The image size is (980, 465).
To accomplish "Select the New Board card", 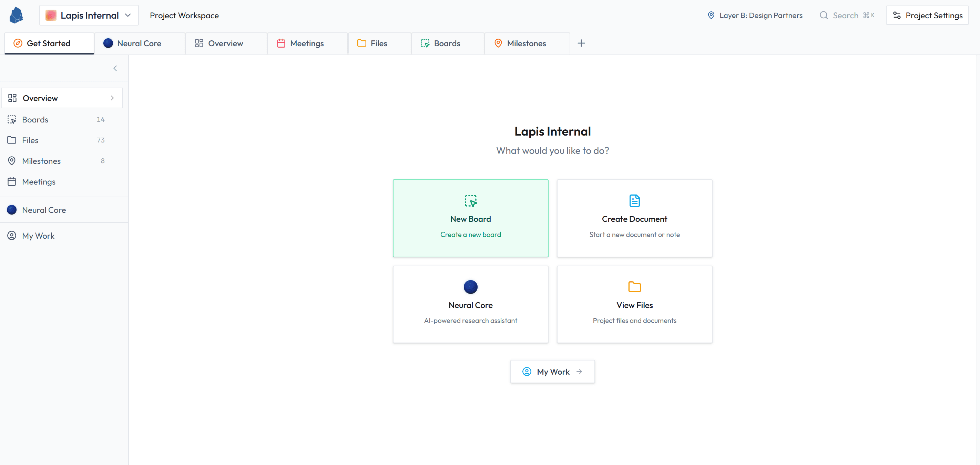I will click(x=471, y=218).
